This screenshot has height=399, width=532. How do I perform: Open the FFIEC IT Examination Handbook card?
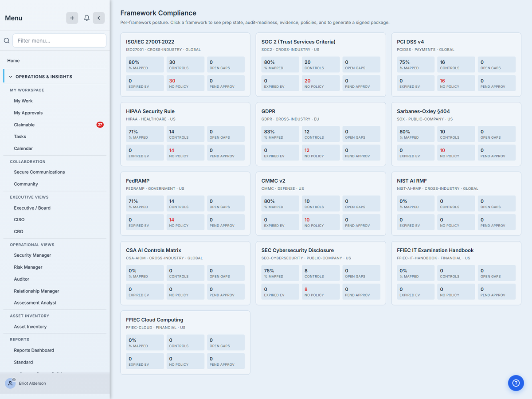(456, 273)
